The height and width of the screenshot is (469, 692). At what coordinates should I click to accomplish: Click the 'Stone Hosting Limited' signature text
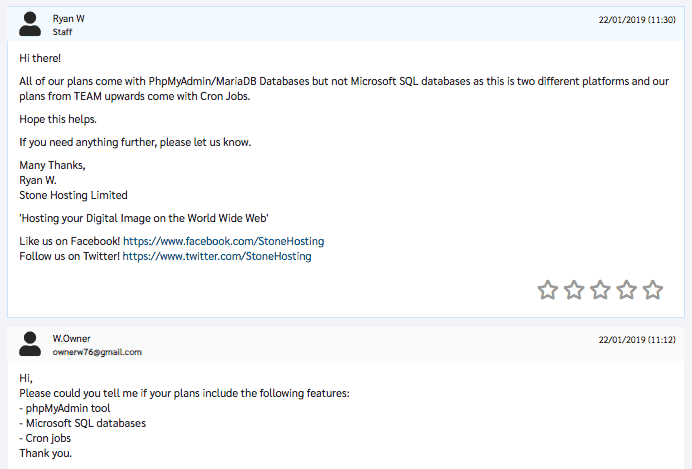click(x=73, y=195)
